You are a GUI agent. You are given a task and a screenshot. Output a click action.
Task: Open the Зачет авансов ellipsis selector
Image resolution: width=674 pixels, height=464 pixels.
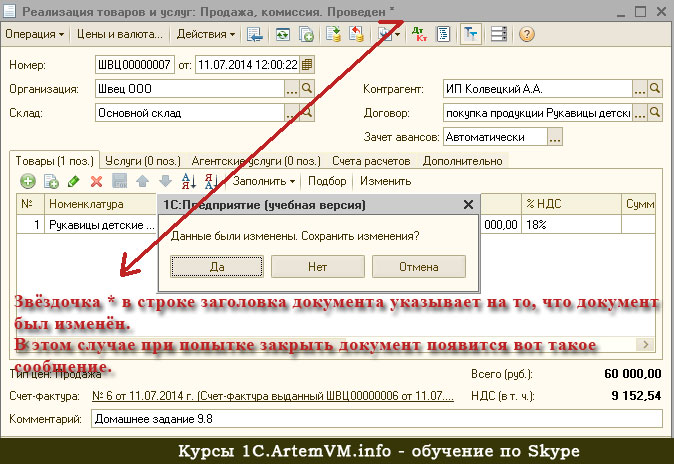click(x=555, y=137)
